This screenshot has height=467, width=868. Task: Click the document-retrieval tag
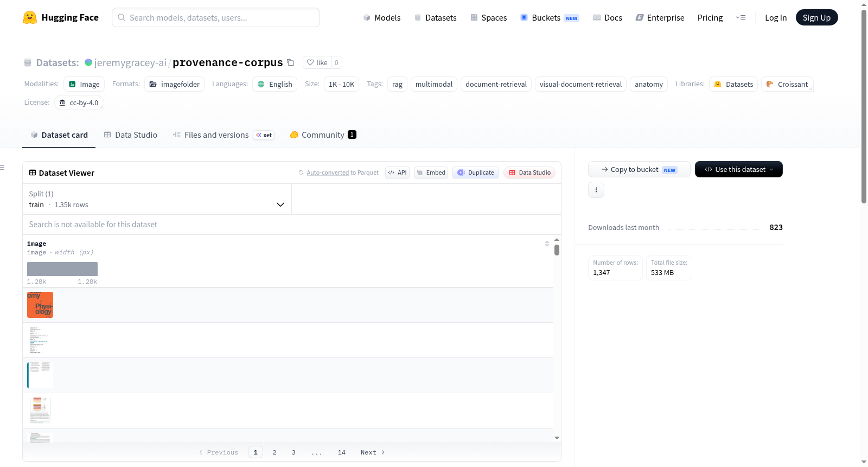(x=496, y=84)
